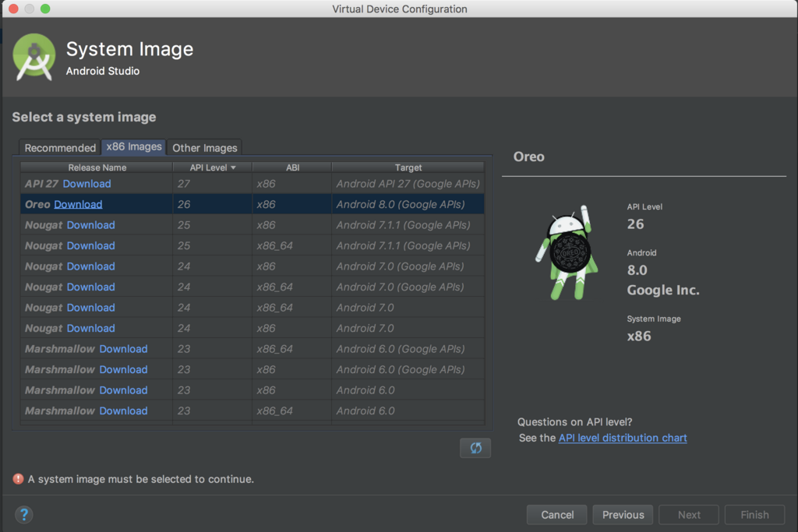Download the API 27 system image

(x=87, y=184)
